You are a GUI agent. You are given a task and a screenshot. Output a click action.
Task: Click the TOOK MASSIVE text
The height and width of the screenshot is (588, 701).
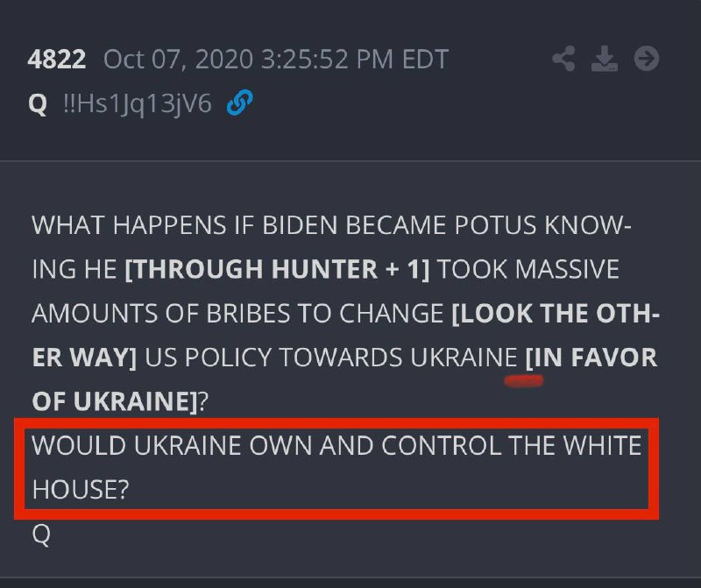(x=528, y=269)
